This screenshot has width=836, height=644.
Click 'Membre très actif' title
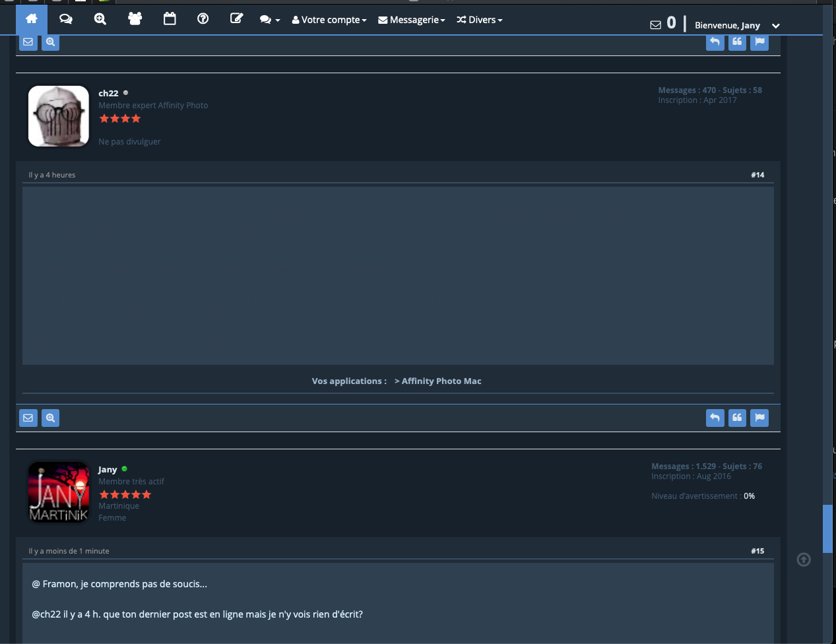(x=131, y=482)
